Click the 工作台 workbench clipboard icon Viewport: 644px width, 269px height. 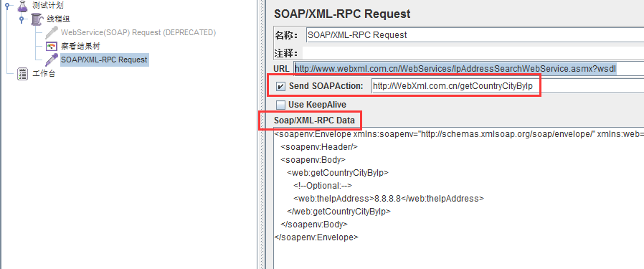(x=23, y=74)
